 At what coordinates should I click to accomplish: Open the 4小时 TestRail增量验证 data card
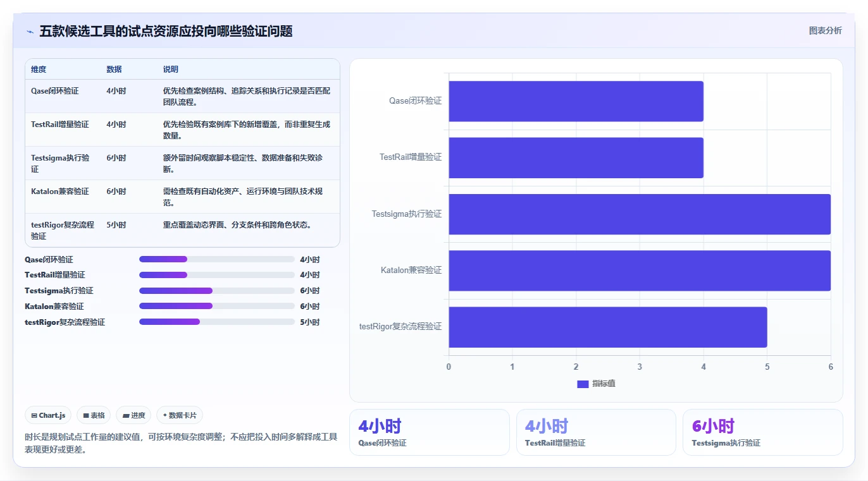(x=596, y=432)
